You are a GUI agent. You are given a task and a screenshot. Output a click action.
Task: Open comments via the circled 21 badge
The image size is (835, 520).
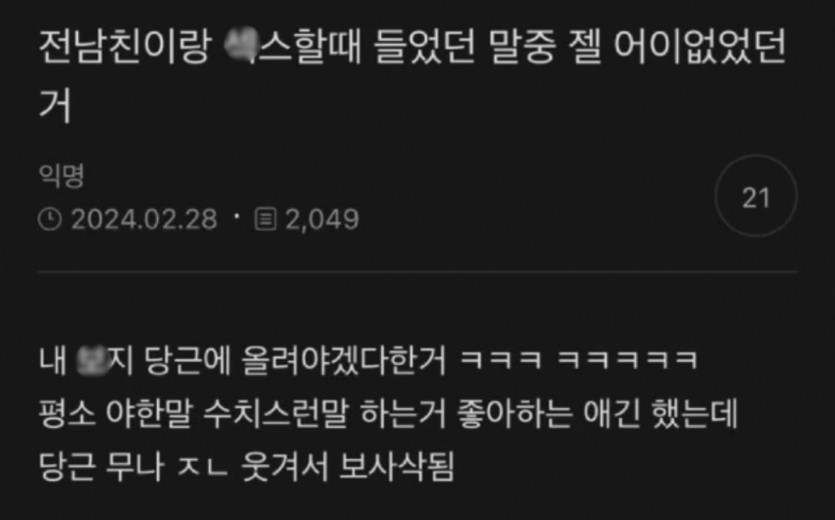[x=756, y=197]
